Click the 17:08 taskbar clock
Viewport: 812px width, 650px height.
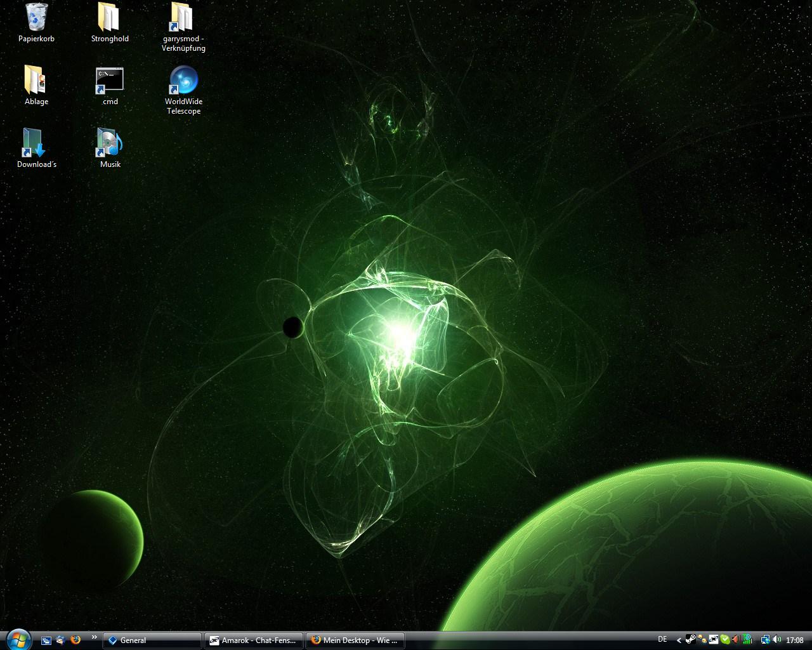point(795,640)
